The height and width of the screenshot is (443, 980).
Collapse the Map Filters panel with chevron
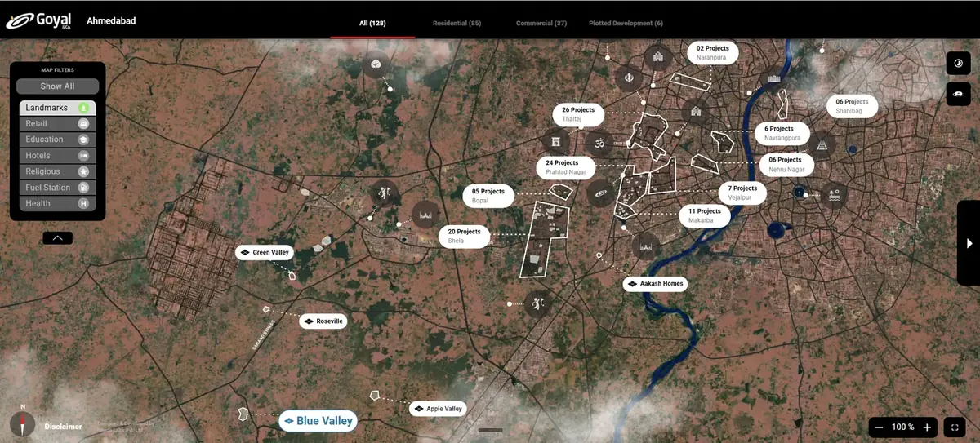[57, 238]
